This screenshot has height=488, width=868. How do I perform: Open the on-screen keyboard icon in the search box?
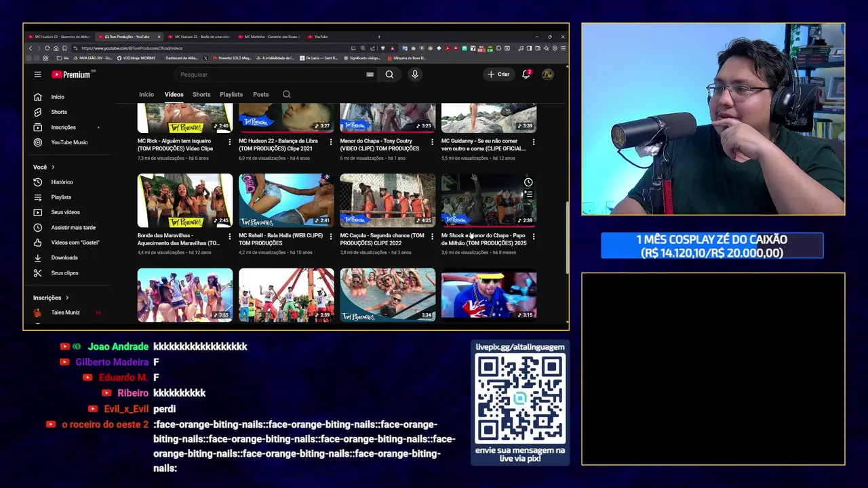(x=370, y=75)
